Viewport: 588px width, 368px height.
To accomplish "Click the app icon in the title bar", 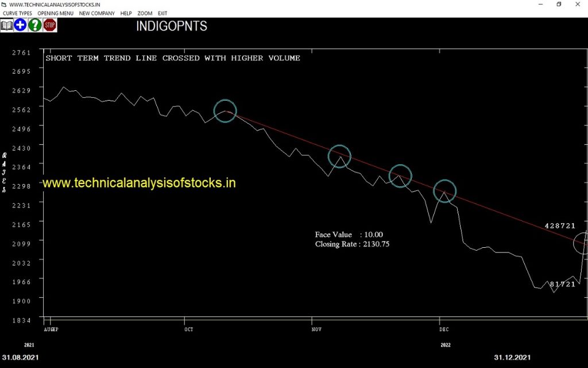I will [5, 5].
